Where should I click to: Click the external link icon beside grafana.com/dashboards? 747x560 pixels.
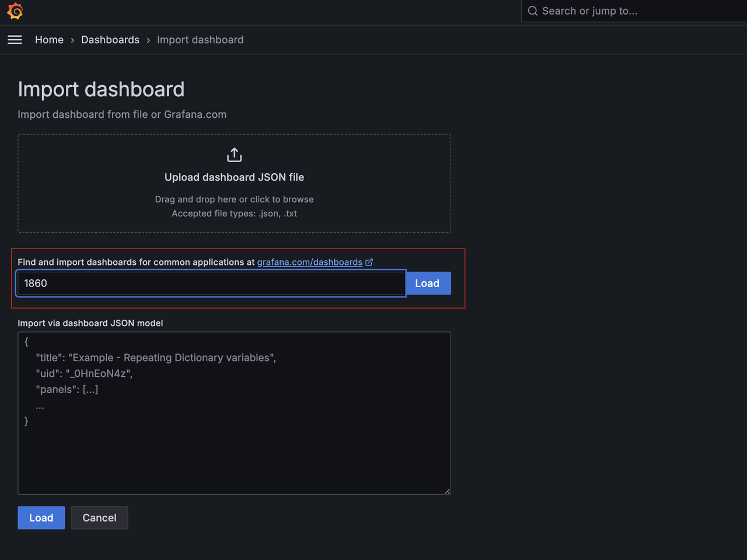click(369, 262)
